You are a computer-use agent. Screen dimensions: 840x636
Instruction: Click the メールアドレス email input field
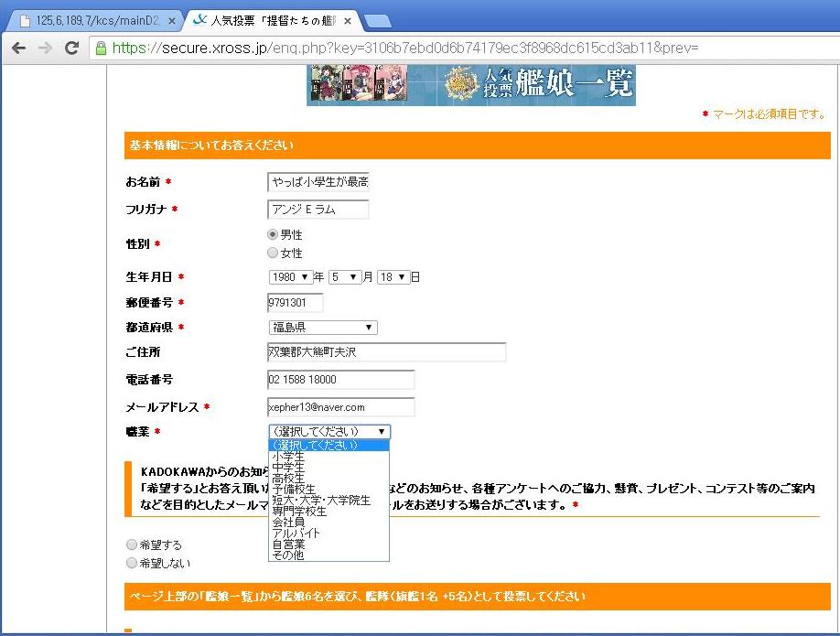340,407
